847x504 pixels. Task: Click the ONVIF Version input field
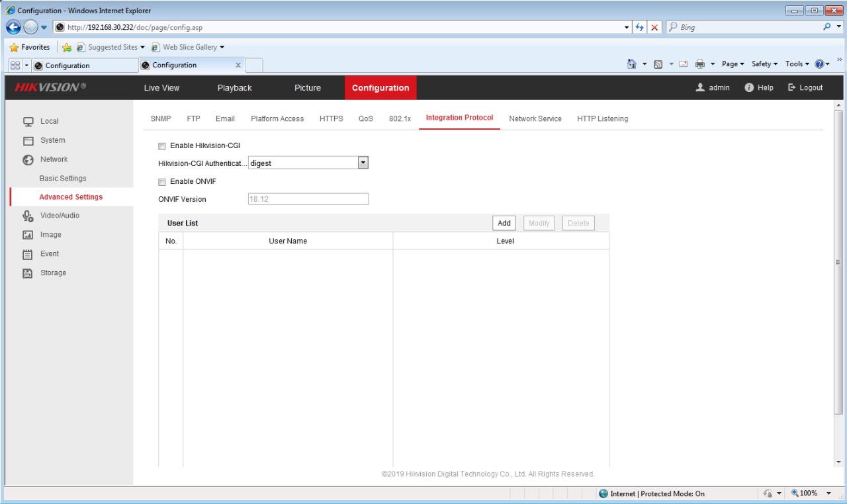click(308, 199)
